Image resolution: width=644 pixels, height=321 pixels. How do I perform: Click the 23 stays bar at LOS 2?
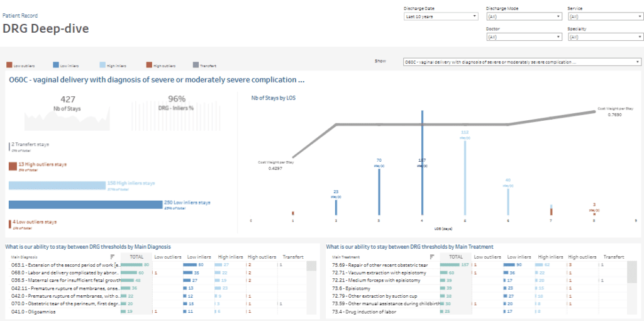point(336,208)
